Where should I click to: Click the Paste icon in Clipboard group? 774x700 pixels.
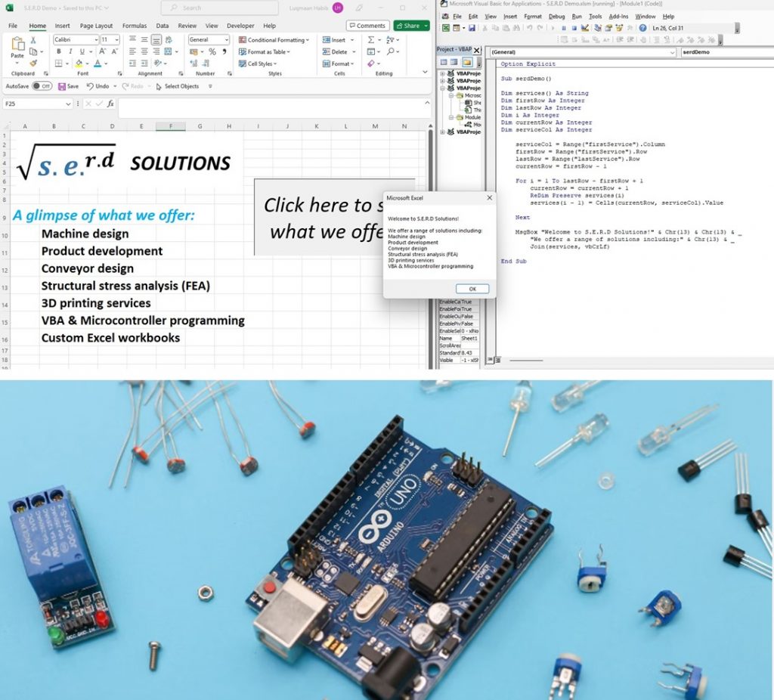[18, 43]
